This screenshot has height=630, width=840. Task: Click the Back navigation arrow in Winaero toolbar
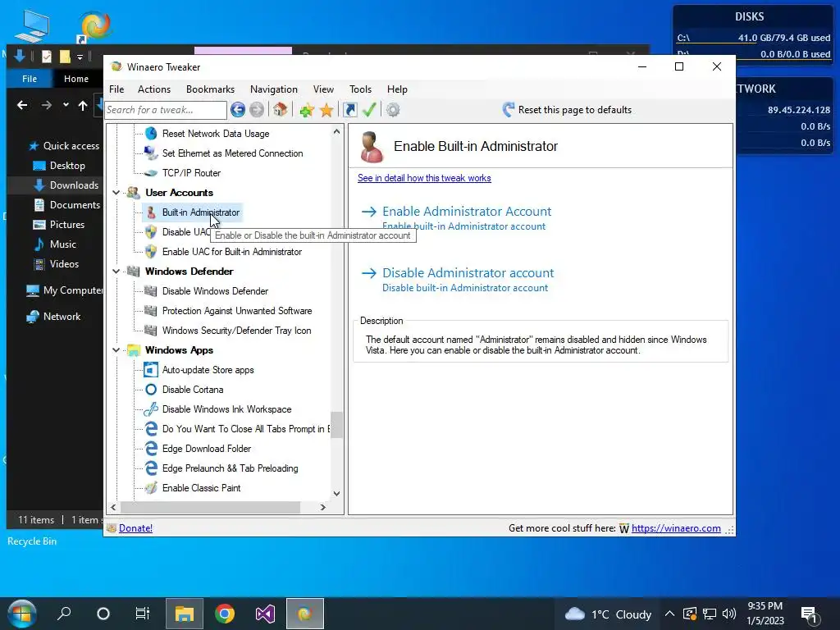click(x=238, y=110)
